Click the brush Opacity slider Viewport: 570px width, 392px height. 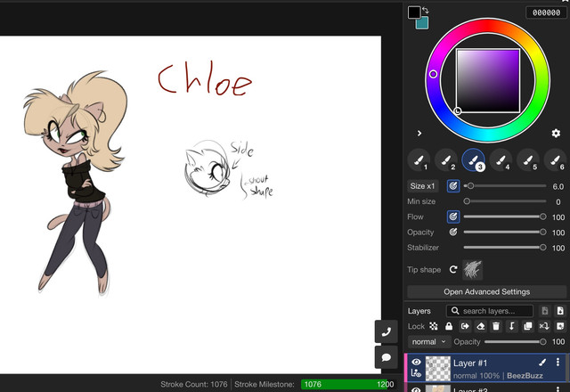pyautogui.click(x=505, y=232)
